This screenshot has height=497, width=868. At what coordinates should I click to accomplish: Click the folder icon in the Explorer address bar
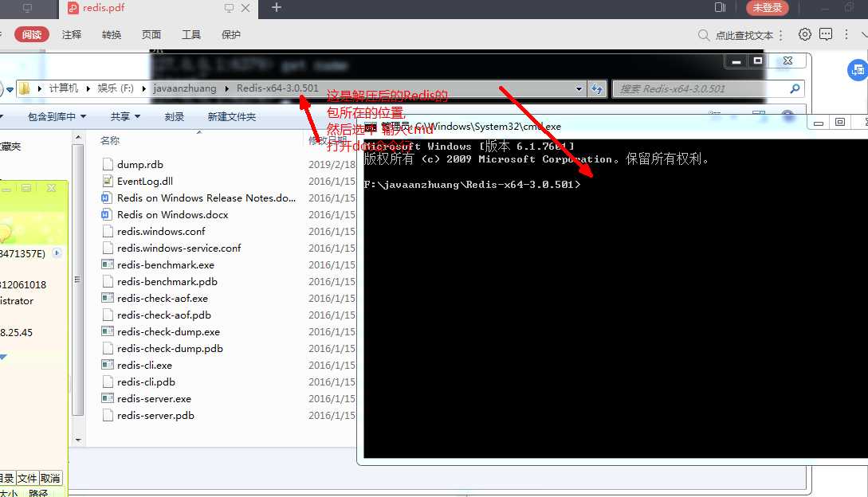coord(25,88)
